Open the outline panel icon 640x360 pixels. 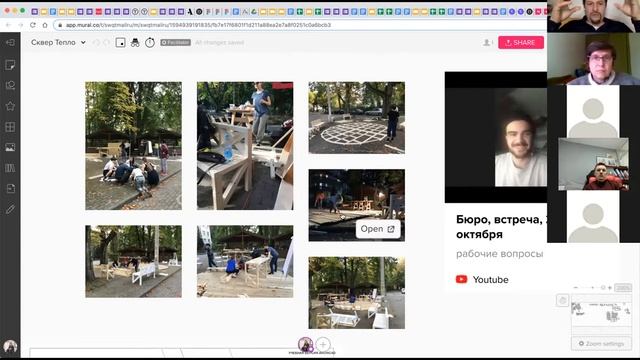120,42
